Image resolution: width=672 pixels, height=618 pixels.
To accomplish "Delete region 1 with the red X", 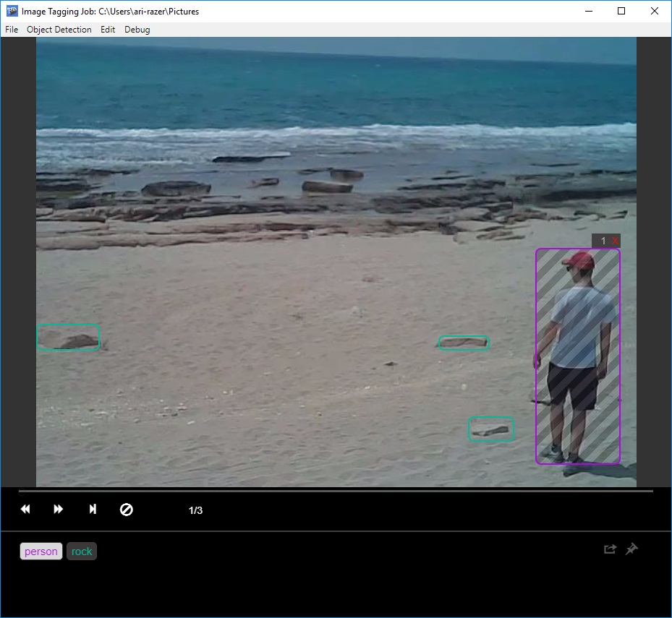I will coord(615,241).
